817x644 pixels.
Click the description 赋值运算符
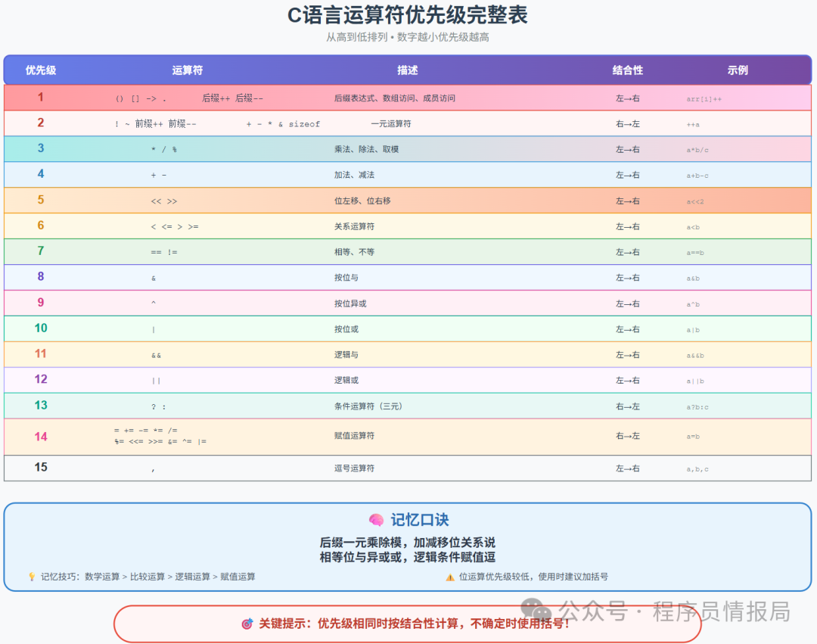click(354, 436)
